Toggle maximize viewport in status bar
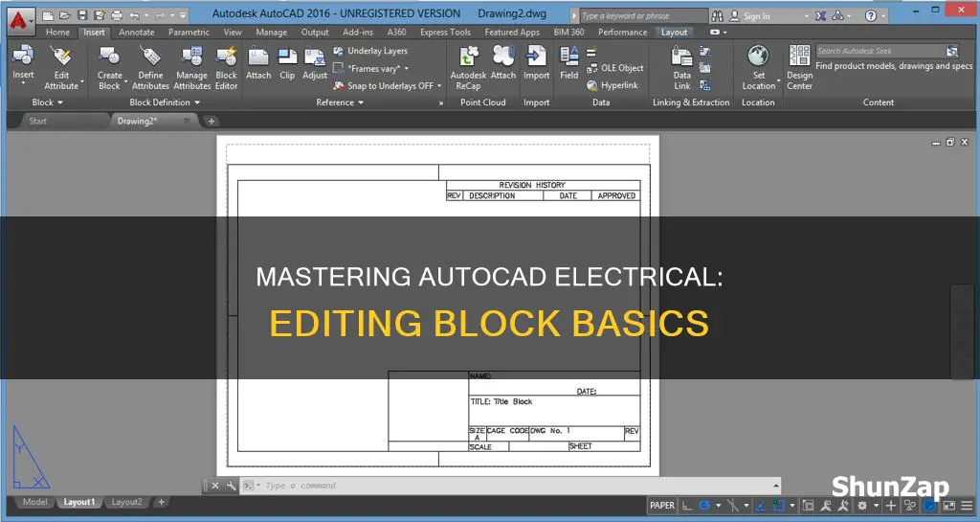Image resolution: width=980 pixels, height=522 pixels. (x=808, y=505)
